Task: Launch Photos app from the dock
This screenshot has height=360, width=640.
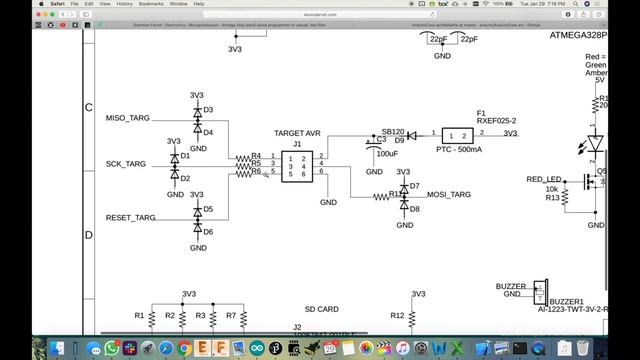Action: point(366,349)
